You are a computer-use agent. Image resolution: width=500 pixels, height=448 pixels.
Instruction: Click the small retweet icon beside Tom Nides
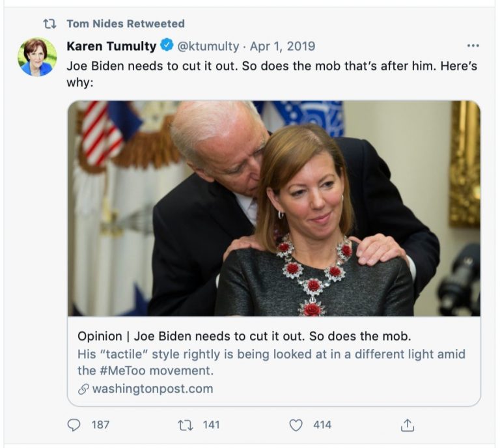tap(49, 24)
